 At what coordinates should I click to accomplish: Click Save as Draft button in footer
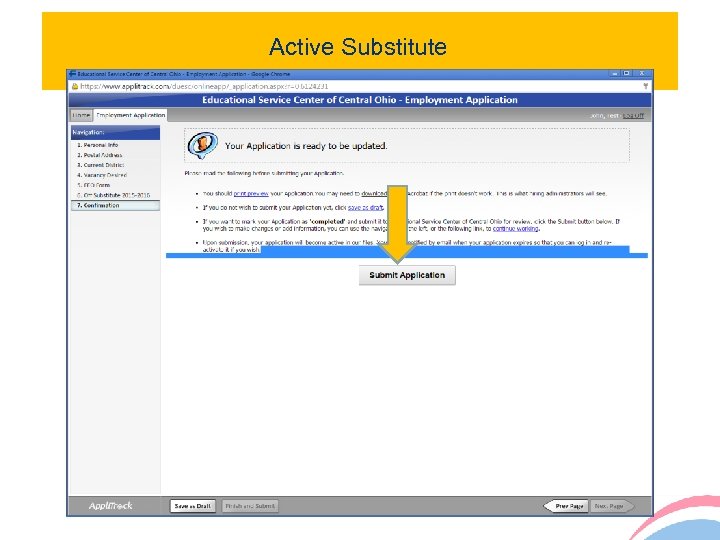192,506
